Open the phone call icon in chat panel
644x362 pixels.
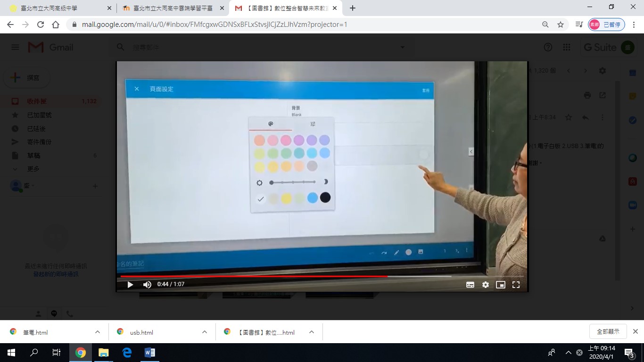[x=70, y=313]
